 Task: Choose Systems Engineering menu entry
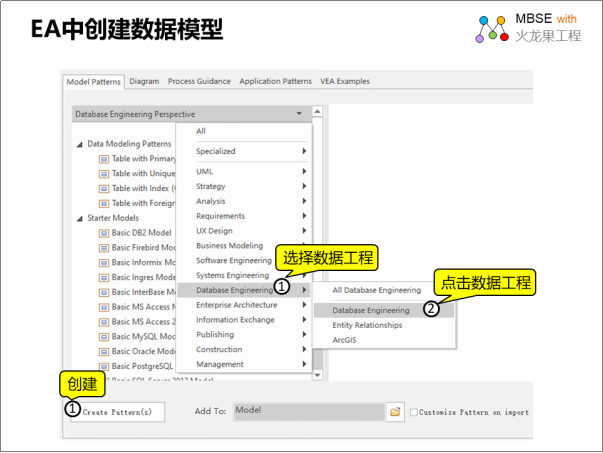[233, 275]
